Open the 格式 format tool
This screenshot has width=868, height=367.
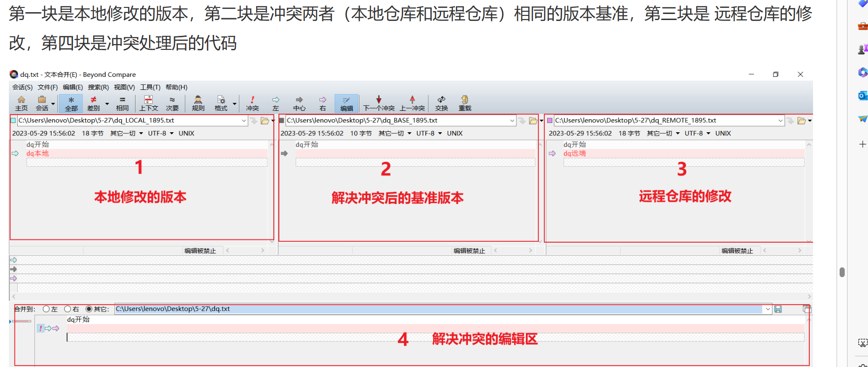[221, 103]
